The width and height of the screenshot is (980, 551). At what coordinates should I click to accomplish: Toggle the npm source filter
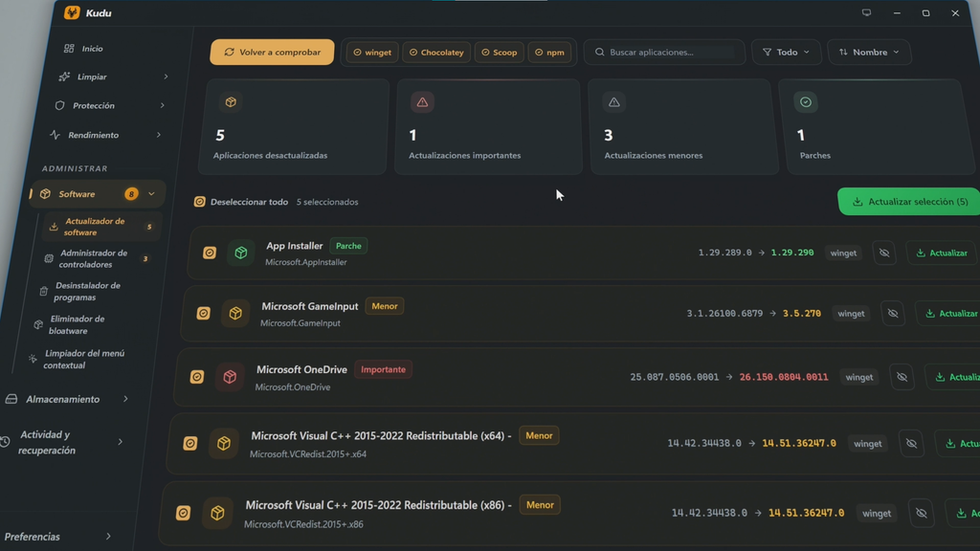pos(549,53)
